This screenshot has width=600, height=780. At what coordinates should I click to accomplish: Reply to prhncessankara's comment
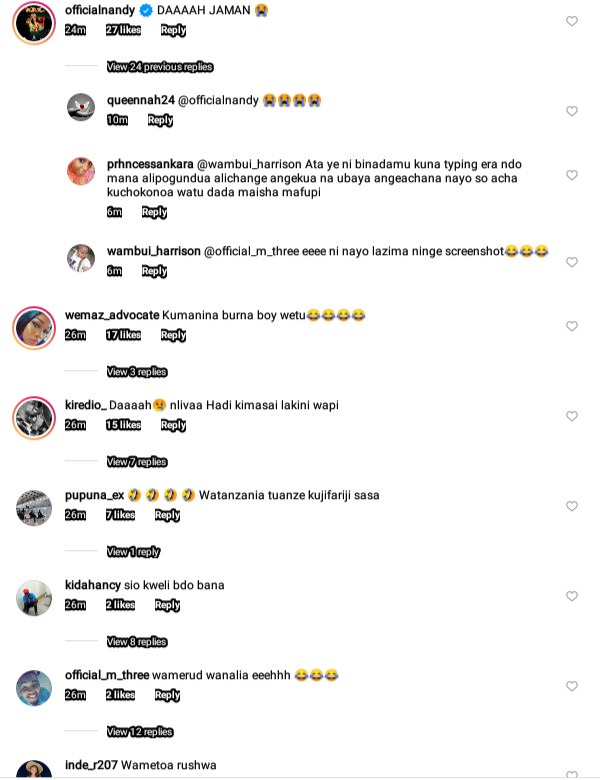pyautogui.click(x=154, y=212)
